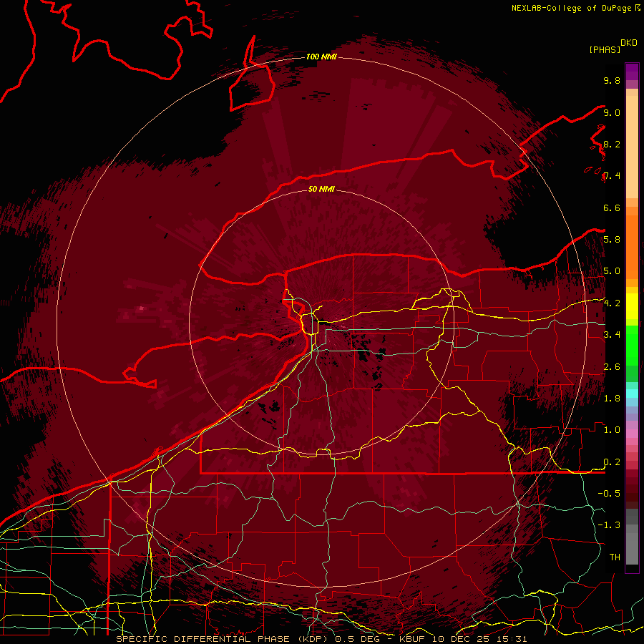644x644 pixels.
Task: Click the 15:31 time stamp
Action: tap(510, 639)
